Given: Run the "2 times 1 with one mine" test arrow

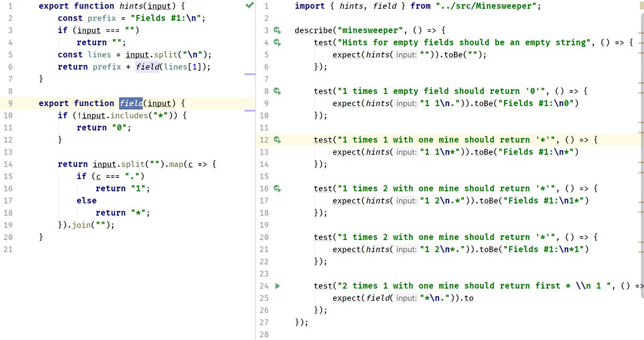Looking at the screenshot, I should click(277, 286).
